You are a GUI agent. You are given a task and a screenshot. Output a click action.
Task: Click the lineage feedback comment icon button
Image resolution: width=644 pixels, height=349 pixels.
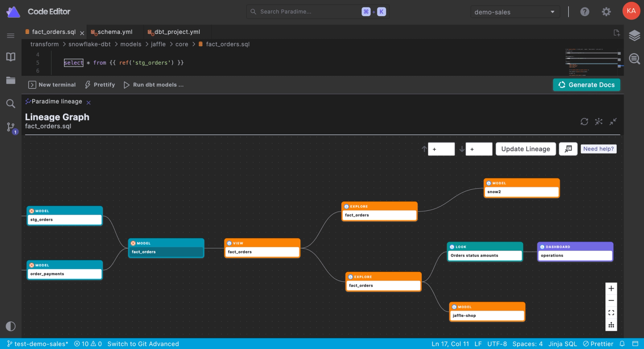click(568, 149)
